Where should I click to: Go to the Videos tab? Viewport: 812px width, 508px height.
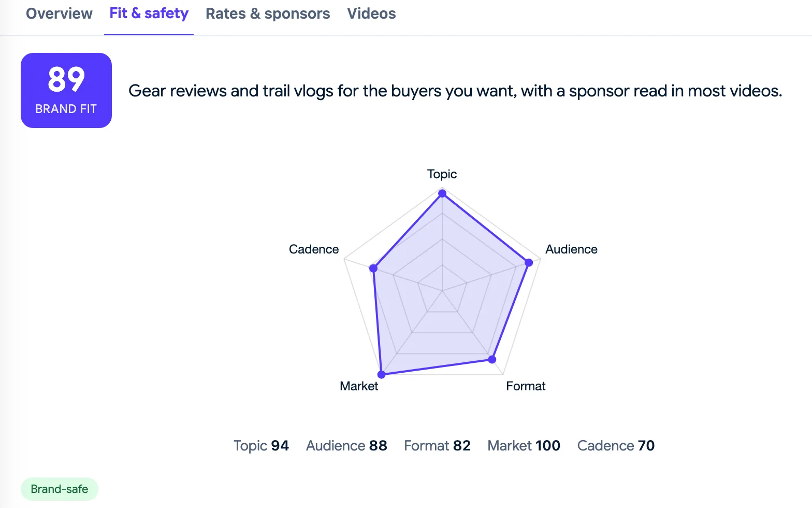point(371,14)
